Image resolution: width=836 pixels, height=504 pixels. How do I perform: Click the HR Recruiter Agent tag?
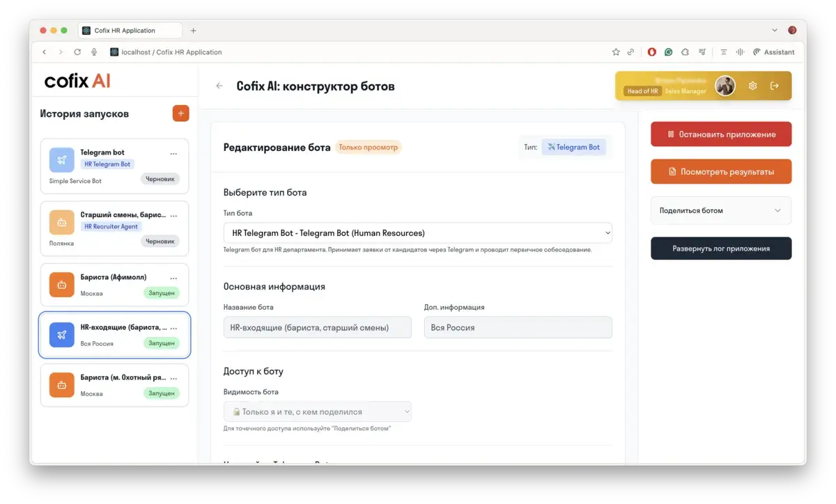[x=111, y=227]
